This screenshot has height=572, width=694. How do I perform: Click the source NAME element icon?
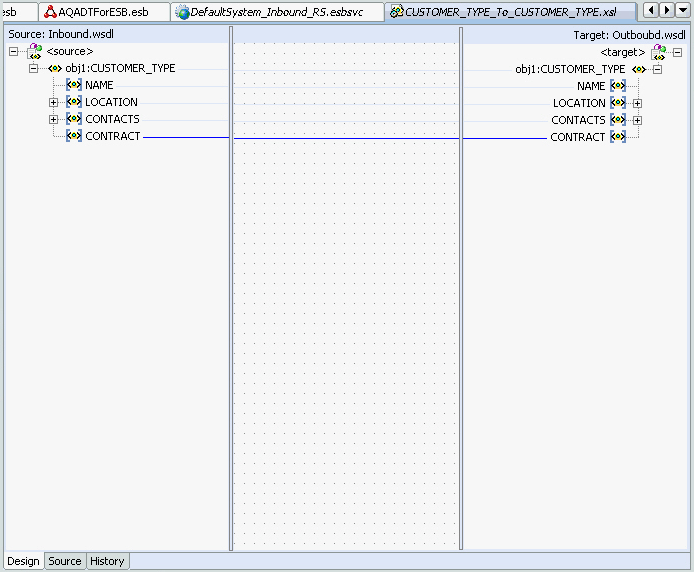point(74,85)
